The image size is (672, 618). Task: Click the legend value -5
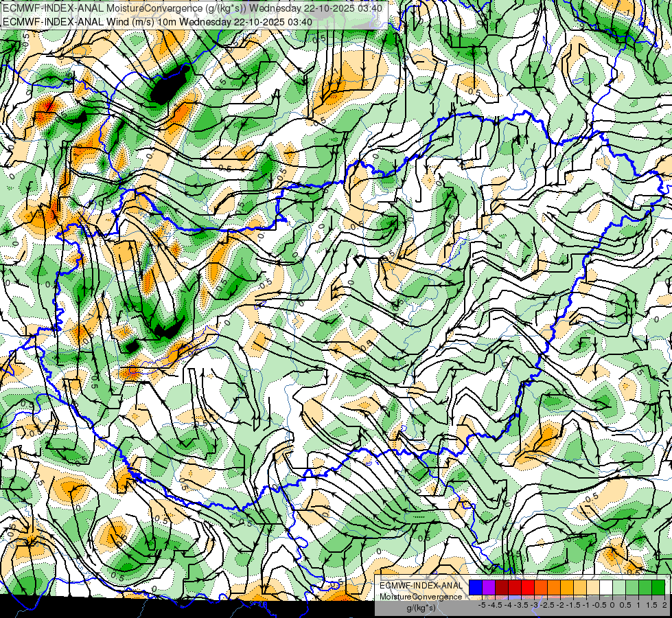[482, 605]
